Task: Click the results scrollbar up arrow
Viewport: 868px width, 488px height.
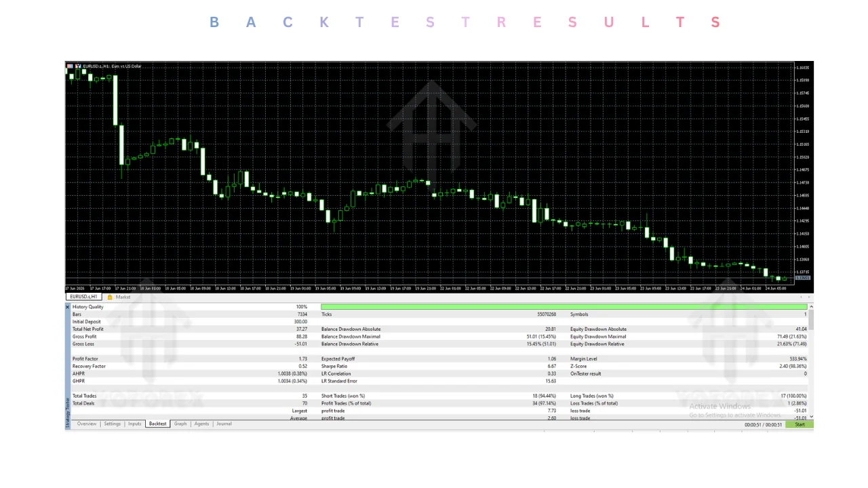Action: [811, 307]
